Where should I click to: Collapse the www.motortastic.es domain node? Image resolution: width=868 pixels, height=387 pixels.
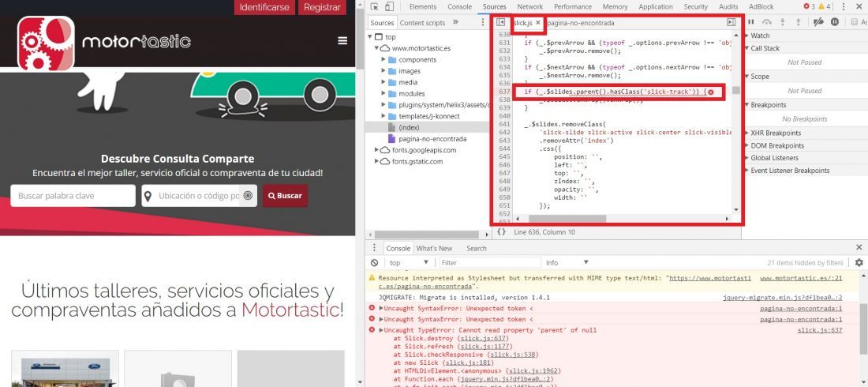[376, 48]
